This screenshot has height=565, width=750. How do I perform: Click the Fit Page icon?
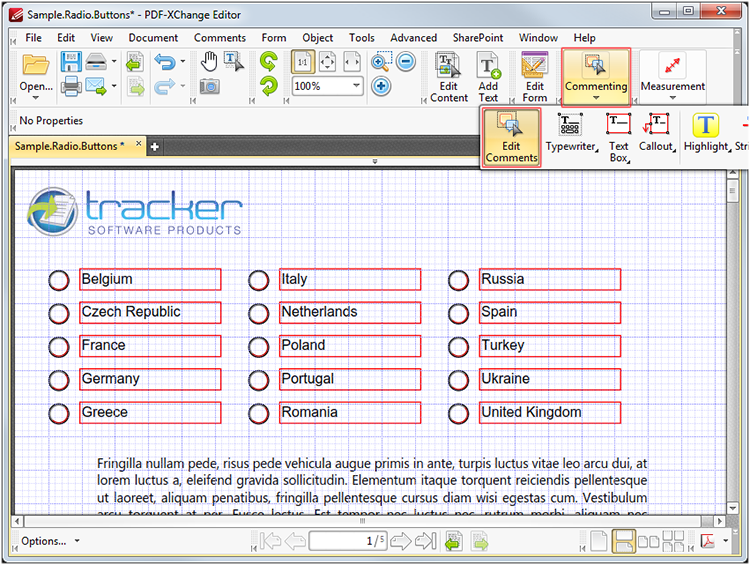point(328,62)
